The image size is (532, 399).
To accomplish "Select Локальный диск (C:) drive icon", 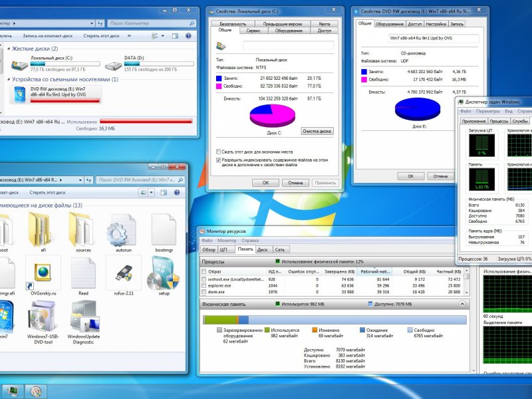I will (x=20, y=65).
